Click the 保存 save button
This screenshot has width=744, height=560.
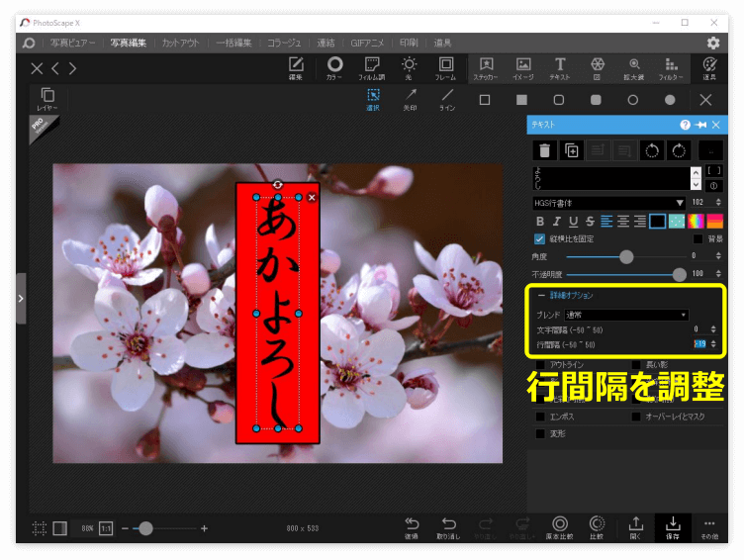point(673,527)
